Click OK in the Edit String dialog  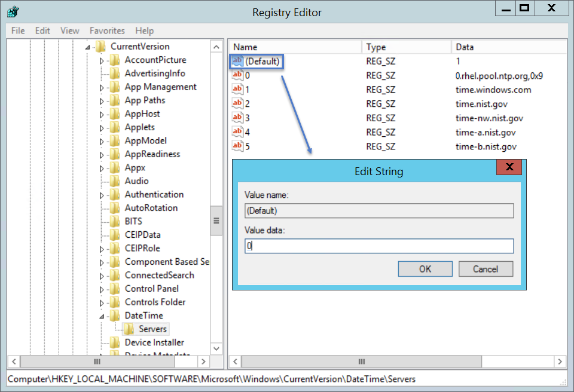tap(425, 269)
